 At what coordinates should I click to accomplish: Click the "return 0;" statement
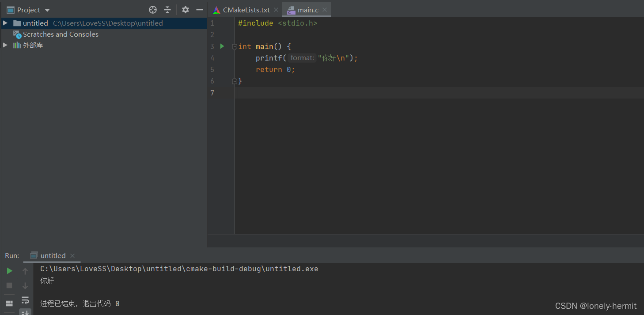coord(275,69)
